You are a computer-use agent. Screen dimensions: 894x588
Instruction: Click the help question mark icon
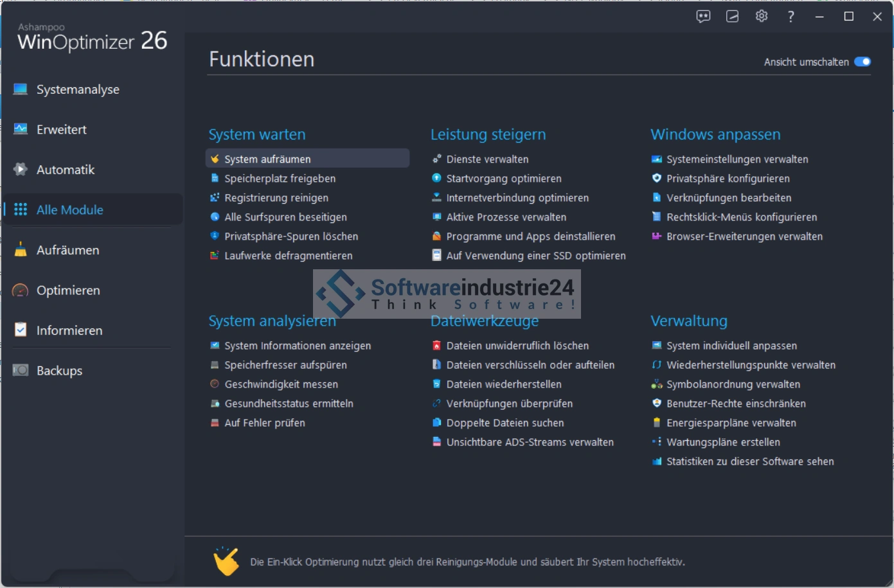click(x=791, y=17)
